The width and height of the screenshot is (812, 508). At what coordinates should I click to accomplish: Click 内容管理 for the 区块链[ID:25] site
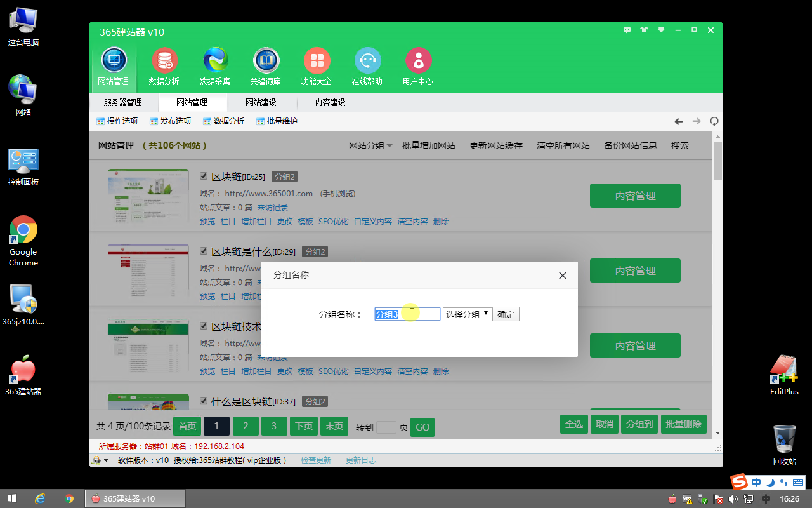tap(635, 196)
